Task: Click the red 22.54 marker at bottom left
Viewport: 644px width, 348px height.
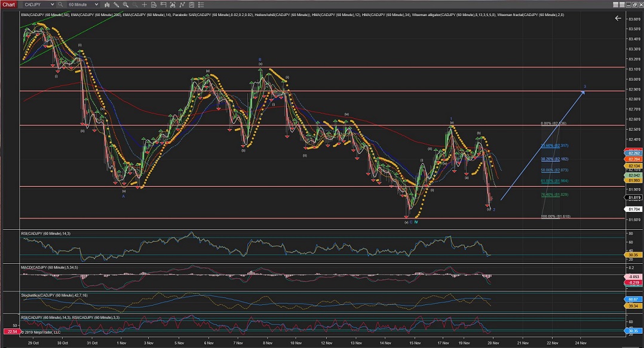Action: (x=11, y=332)
